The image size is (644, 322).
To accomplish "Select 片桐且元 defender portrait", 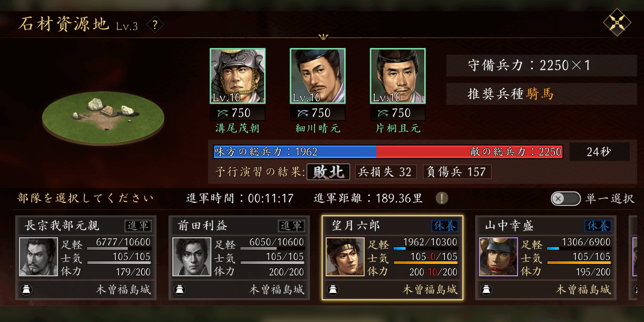I will coord(398,76).
